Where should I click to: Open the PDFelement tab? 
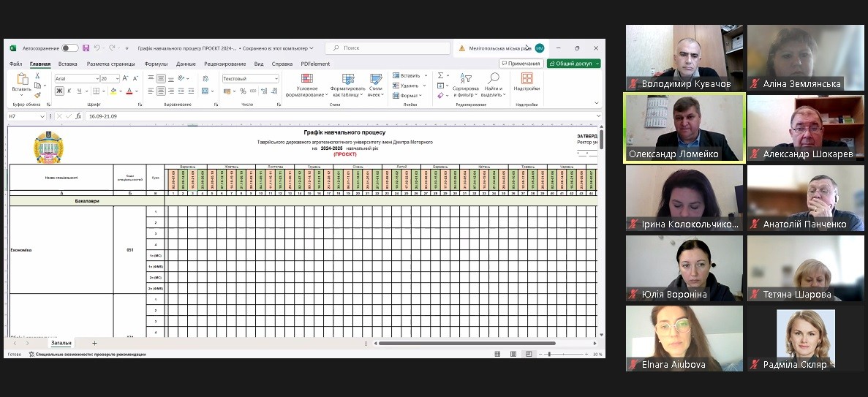[x=315, y=64]
